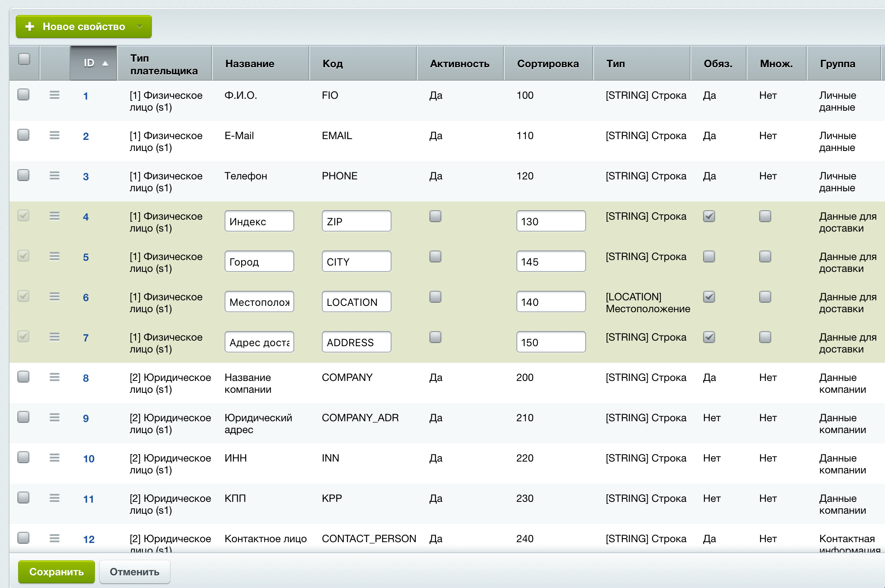Open row menu icon for ID 7

(x=55, y=337)
